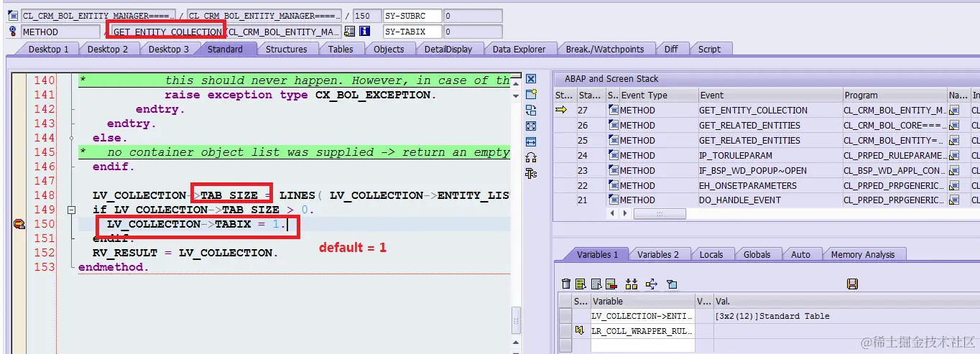Viewport: 980px width, 354px height.
Task: Click the empty variable name cell in third row
Action: (642, 345)
